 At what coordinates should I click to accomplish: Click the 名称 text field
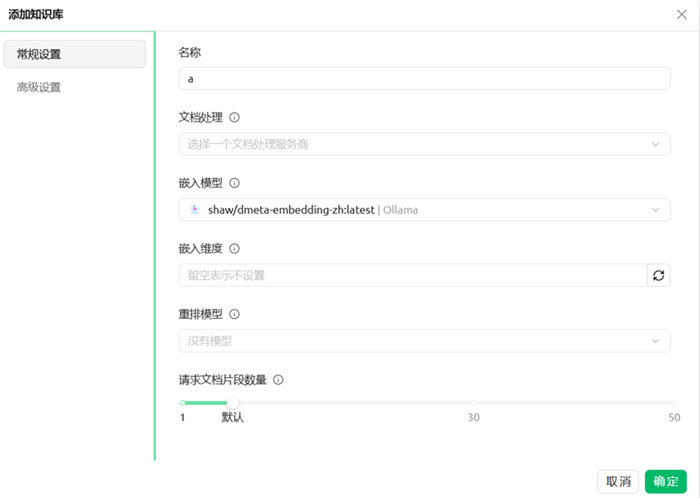point(424,79)
